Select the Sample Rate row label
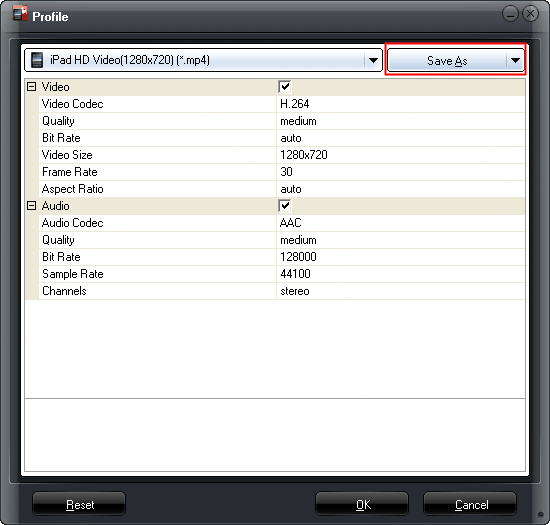 tap(73, 274)
